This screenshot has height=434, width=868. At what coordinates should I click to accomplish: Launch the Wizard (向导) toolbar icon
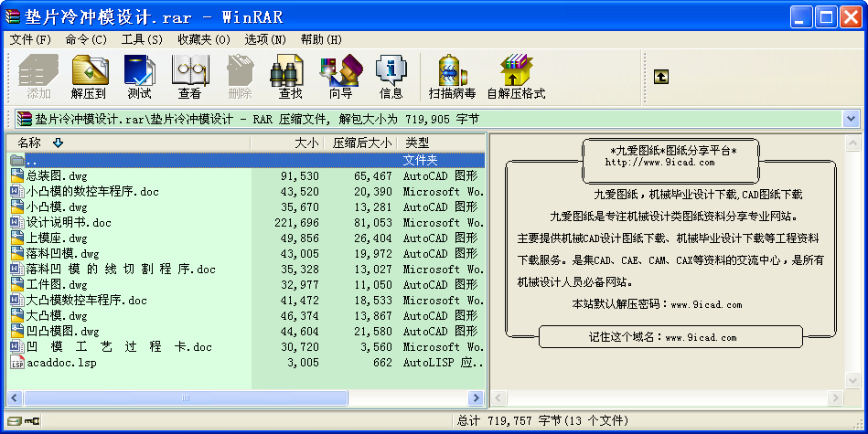[x=340, y=76]
